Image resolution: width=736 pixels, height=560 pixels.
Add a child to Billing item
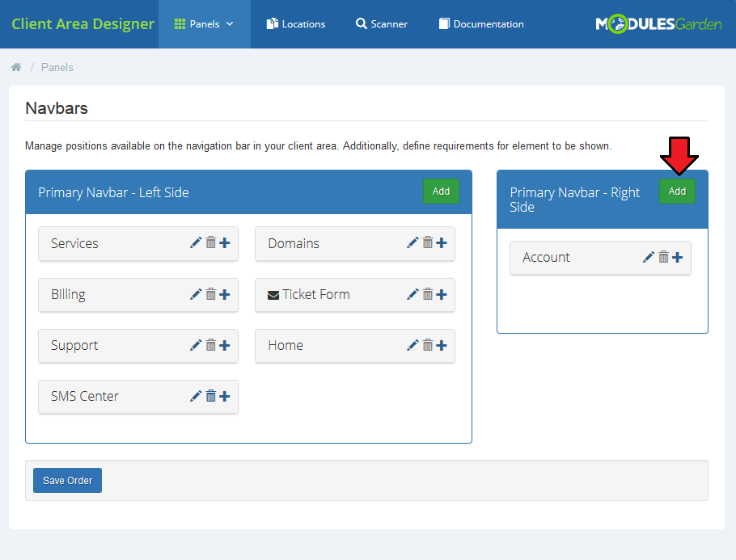tap(225, 294)
